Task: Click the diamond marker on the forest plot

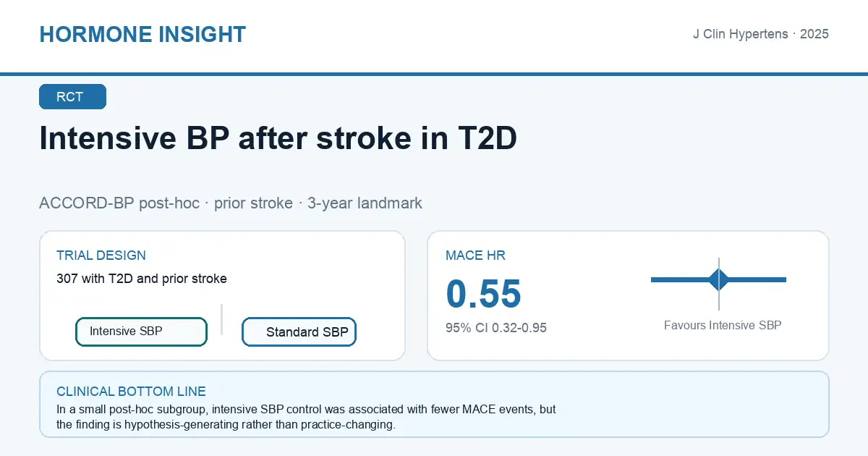Action: click(x=719, y=279)
